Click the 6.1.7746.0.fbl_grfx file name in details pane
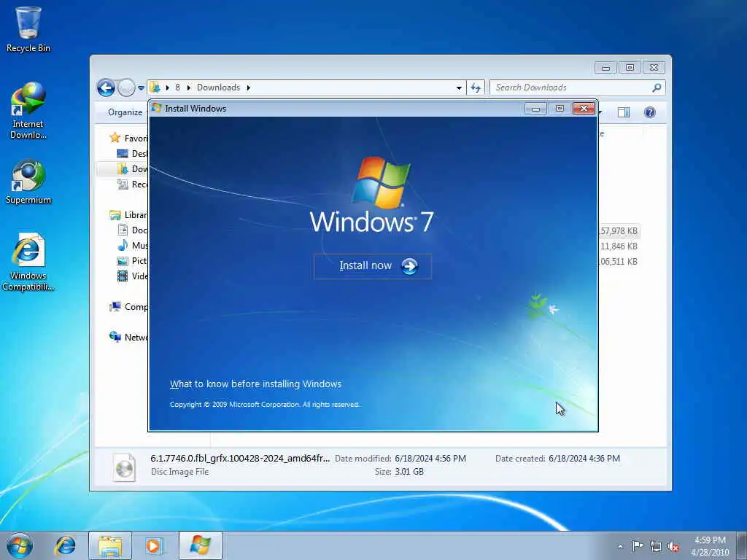Image resolution: width=747 pixels, height=560 pixels. [x=240, y=458]
